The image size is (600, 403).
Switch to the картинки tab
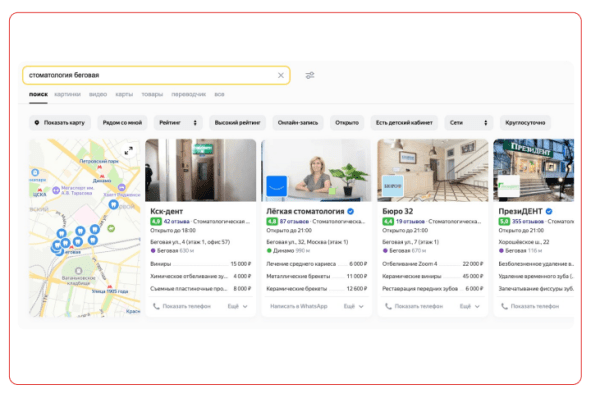67,94
